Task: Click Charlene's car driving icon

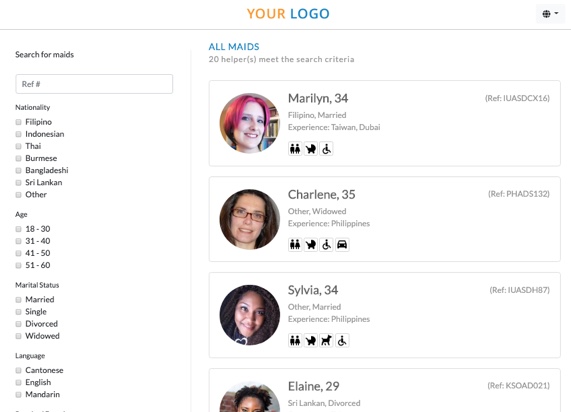Action: pos(342,244)
